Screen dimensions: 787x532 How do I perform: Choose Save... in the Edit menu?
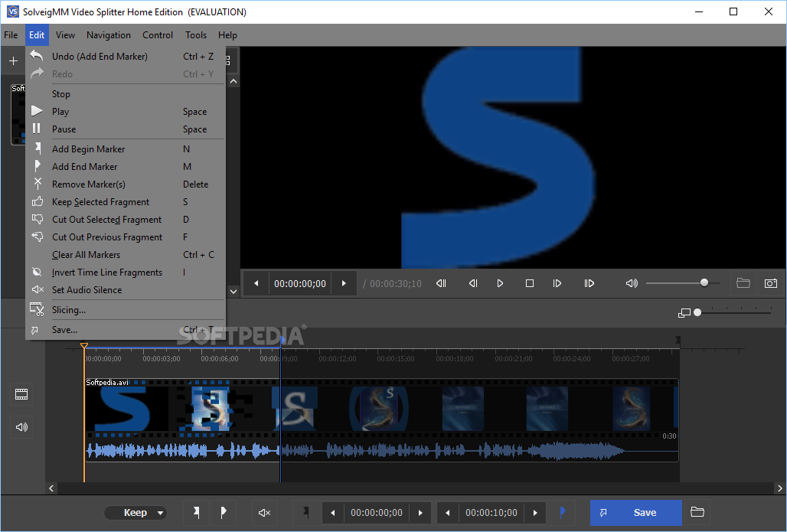pos(125,330)
